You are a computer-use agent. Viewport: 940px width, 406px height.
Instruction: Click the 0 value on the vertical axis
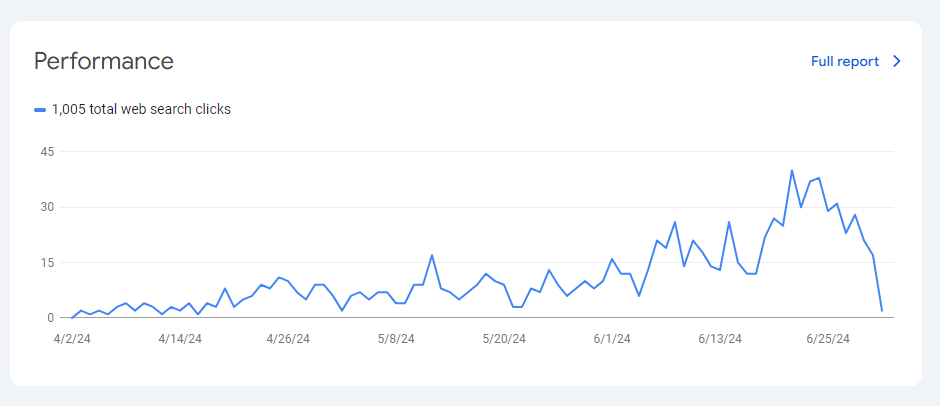pyautogui.click(x=48, y=318)
